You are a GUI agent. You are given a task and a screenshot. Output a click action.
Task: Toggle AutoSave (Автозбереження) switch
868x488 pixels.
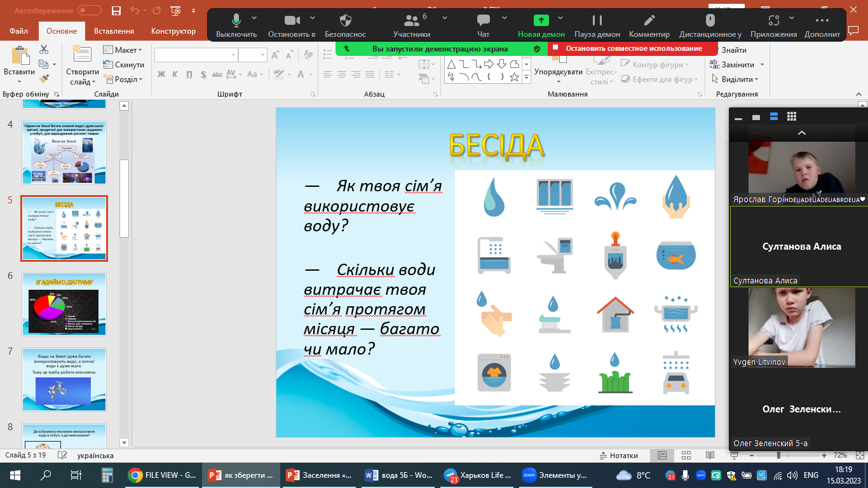point(90,11)
